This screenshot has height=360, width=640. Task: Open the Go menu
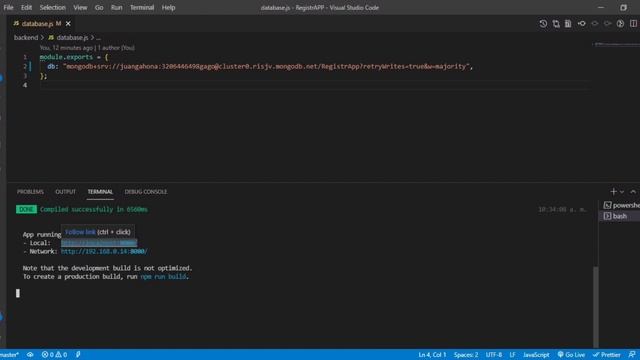[x=99, y=7]
